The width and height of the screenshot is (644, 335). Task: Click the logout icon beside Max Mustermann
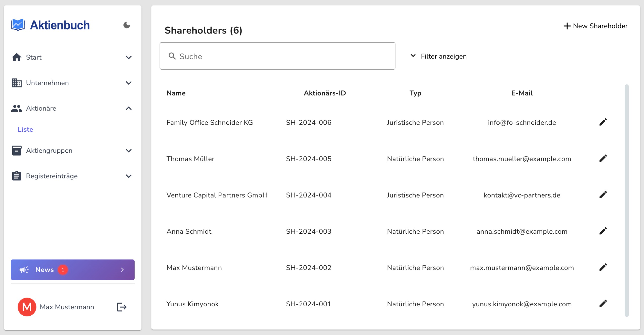click(x=122, y=307)
